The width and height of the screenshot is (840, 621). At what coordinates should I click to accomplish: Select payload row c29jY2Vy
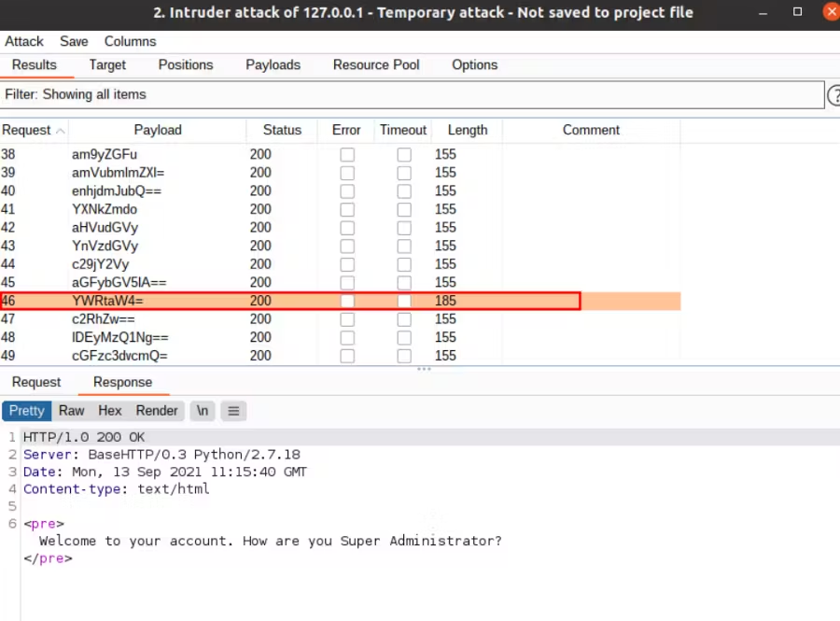click(x=340, y=264)
